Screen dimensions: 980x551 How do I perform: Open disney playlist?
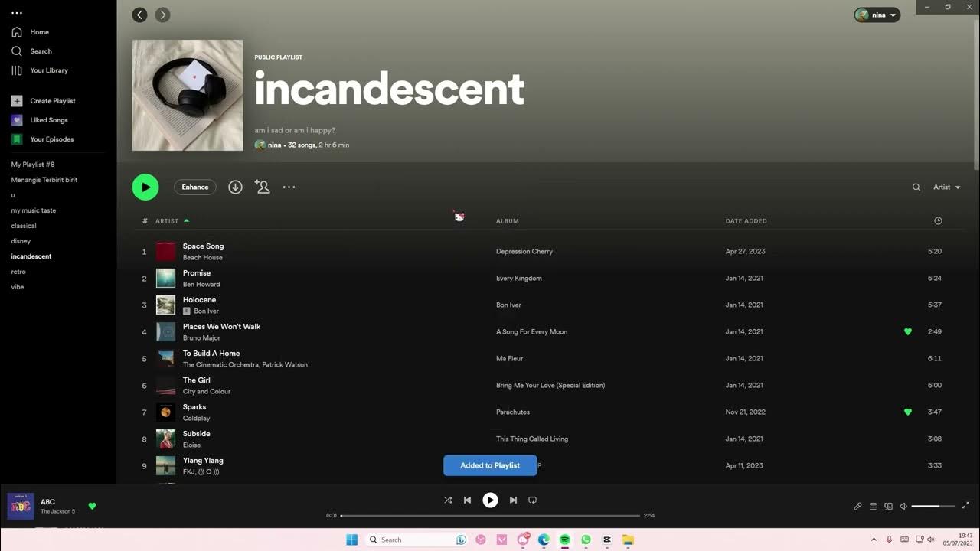click(21, 241)
